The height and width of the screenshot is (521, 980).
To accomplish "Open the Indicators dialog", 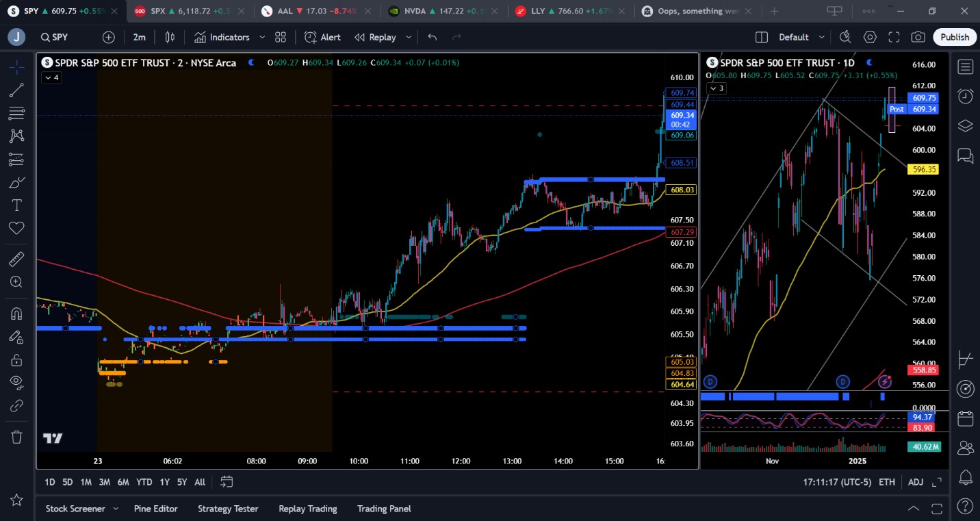I will coord(222,37).
